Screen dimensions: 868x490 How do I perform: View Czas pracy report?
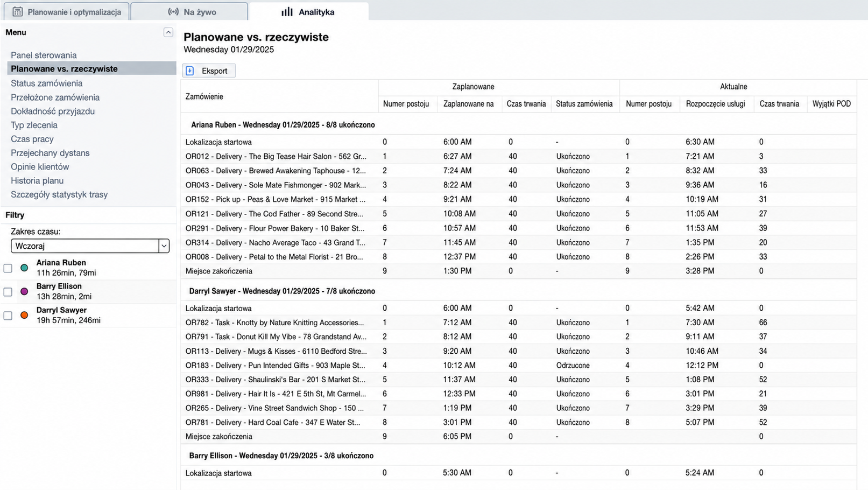tap(32, 139)
